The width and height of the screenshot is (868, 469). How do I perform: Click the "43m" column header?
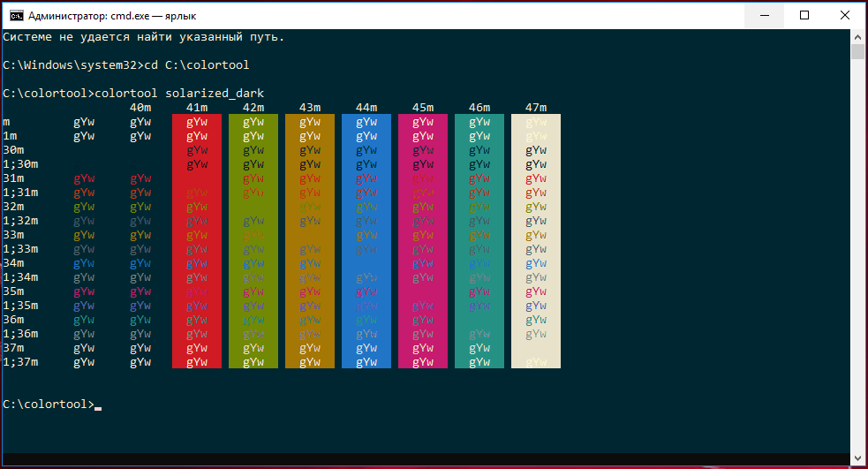(309, 108)
